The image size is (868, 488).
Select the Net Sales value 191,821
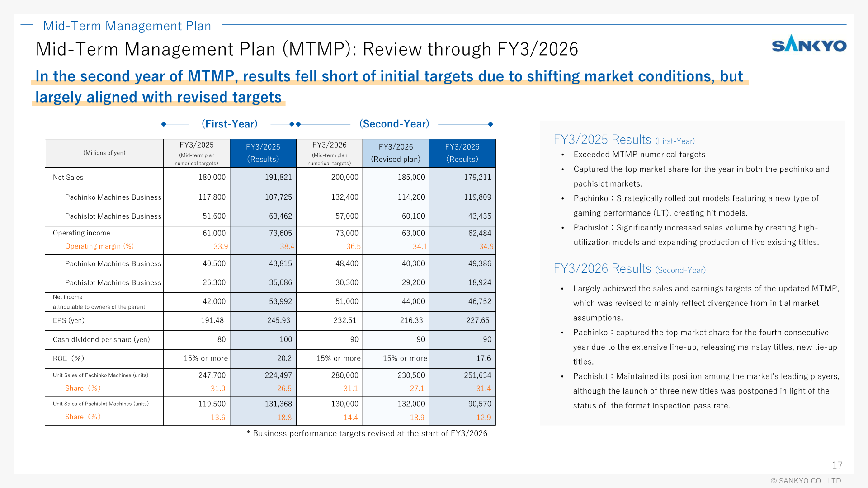coord(278,178)
